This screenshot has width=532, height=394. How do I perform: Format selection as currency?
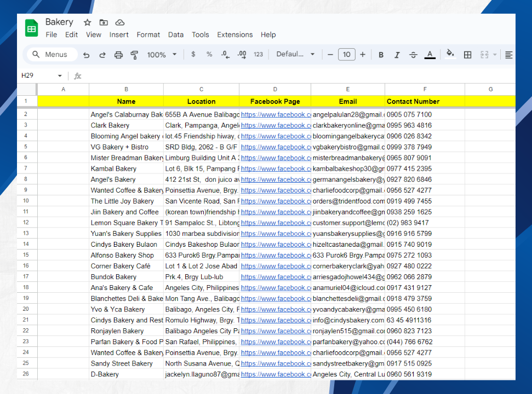pyautogui.click(x=194, y=54)
